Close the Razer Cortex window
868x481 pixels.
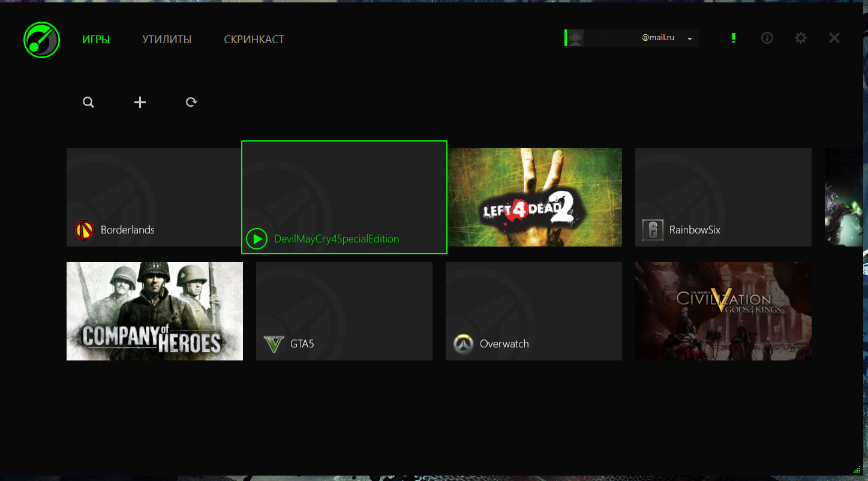(x=834, y=38)
